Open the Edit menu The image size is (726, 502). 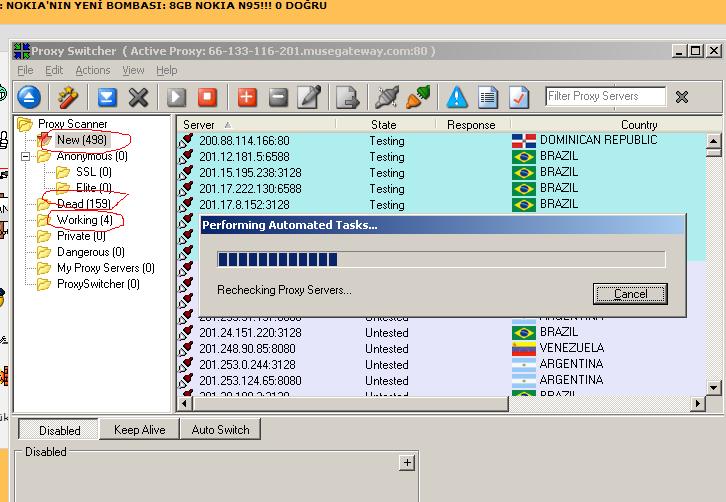click(x=54, y=70)
